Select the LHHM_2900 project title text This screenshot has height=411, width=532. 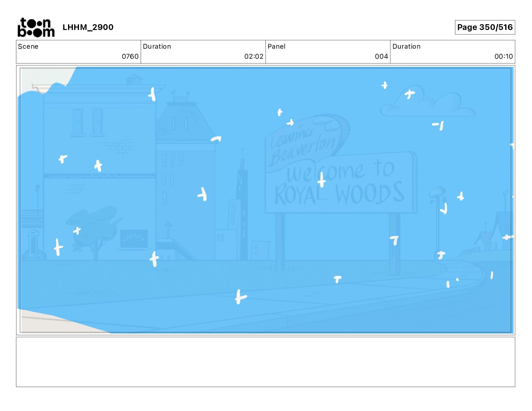pyautogui.click(x=88, y=27)
